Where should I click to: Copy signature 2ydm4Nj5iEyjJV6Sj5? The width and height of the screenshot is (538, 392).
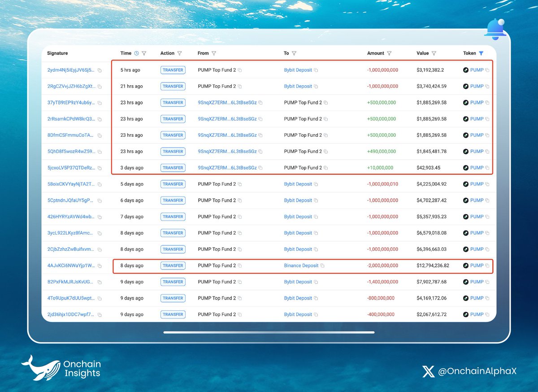100,70
